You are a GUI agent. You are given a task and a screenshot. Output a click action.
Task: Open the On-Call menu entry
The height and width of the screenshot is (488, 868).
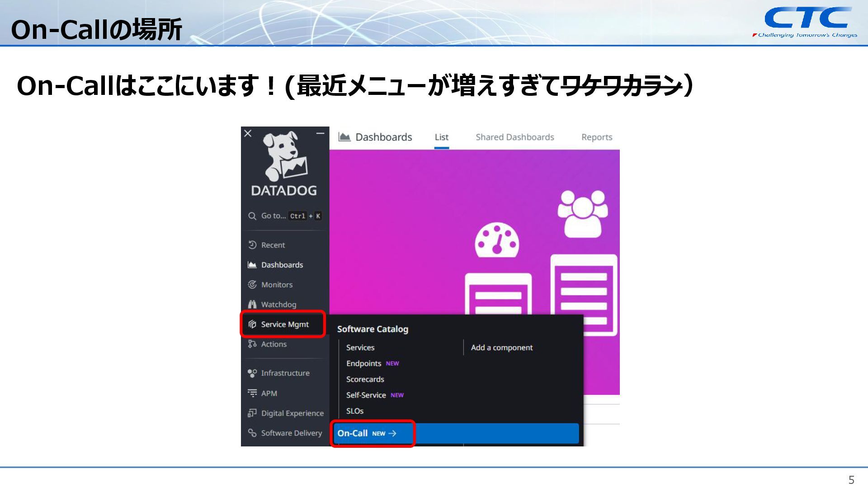pos(456,433)
